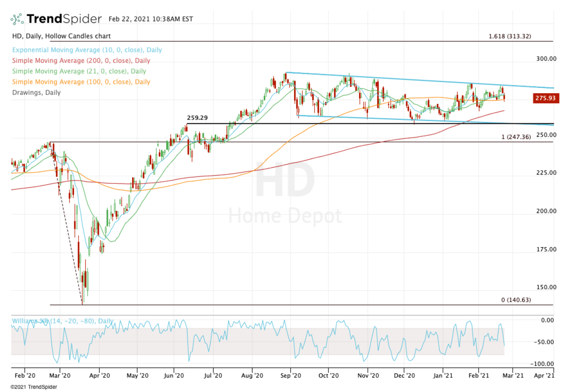The width and height of the screenshot is (570, 392).
Task: Click the 175.00 price axis label
Action: pyautogui.click(x=546, y=249)
